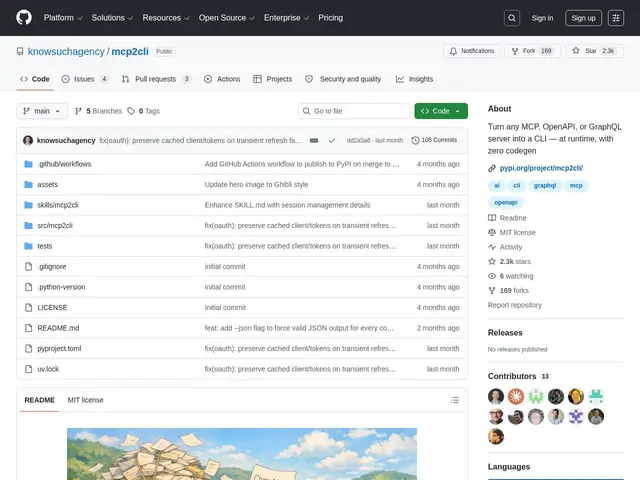The width and height of the screenshot is (640, 480).
Task: Open the LICENSE file
Action: pos(52,307)
